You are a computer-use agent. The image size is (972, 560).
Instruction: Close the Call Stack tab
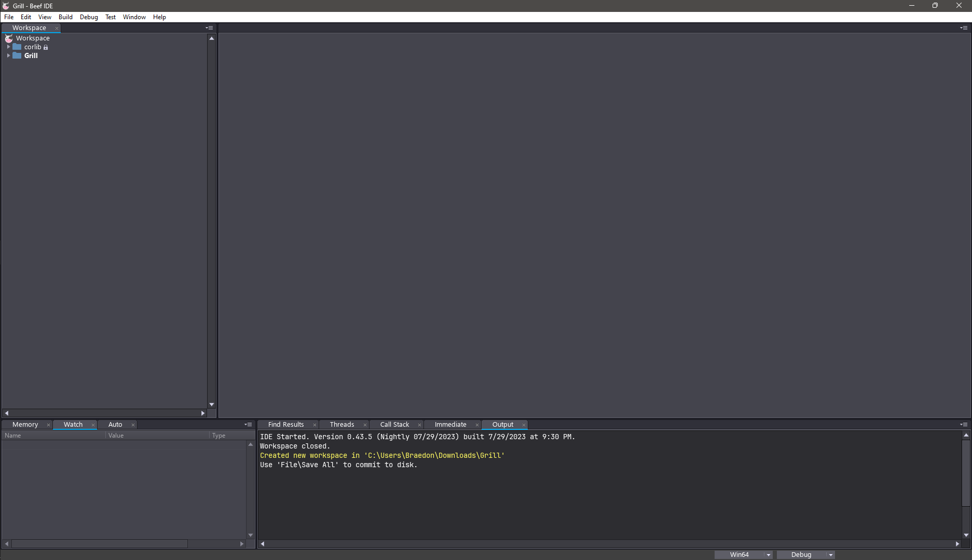[419, 425]
